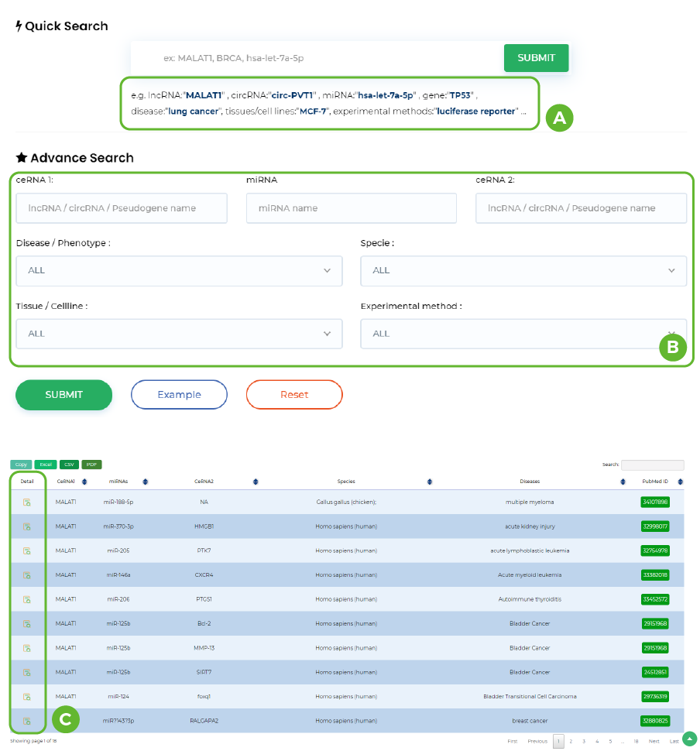Viewport: 700px width, 751px height.
Task: Sort table by CeRNA1 column arrows
Action: click(x=83, y=482)
